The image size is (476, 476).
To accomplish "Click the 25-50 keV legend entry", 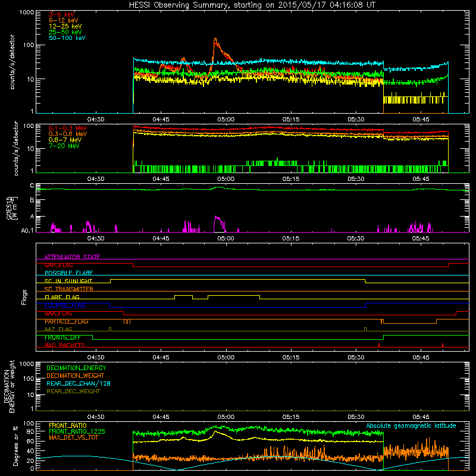I will pyautogui.click(x=65, y=32).
